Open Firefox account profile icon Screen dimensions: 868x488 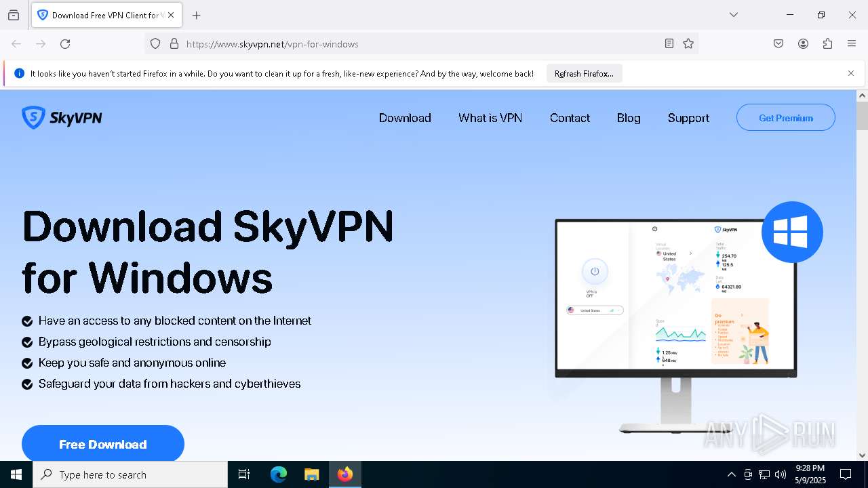click(x=803, y=44)
